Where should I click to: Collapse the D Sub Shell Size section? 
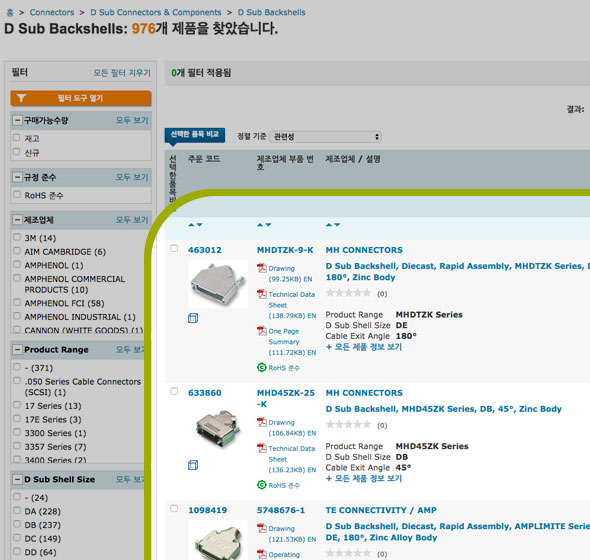(x=17, y=479)
